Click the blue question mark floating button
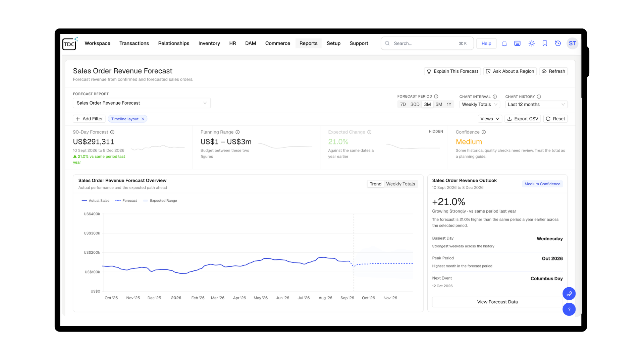This screenshot has width=644, height=362. (569, 309)
